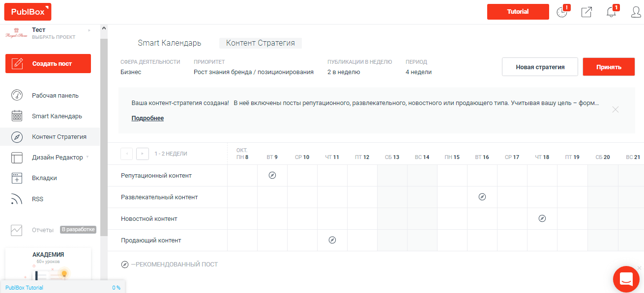Open the chat support bubble
The image size is (644, 293).
coord(626,280)
